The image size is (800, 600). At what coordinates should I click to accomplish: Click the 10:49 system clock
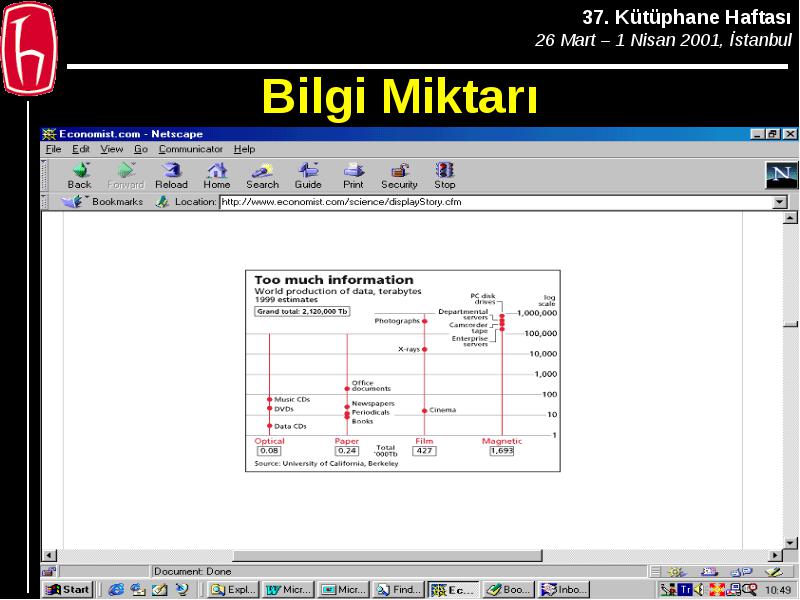click(777, 590)
